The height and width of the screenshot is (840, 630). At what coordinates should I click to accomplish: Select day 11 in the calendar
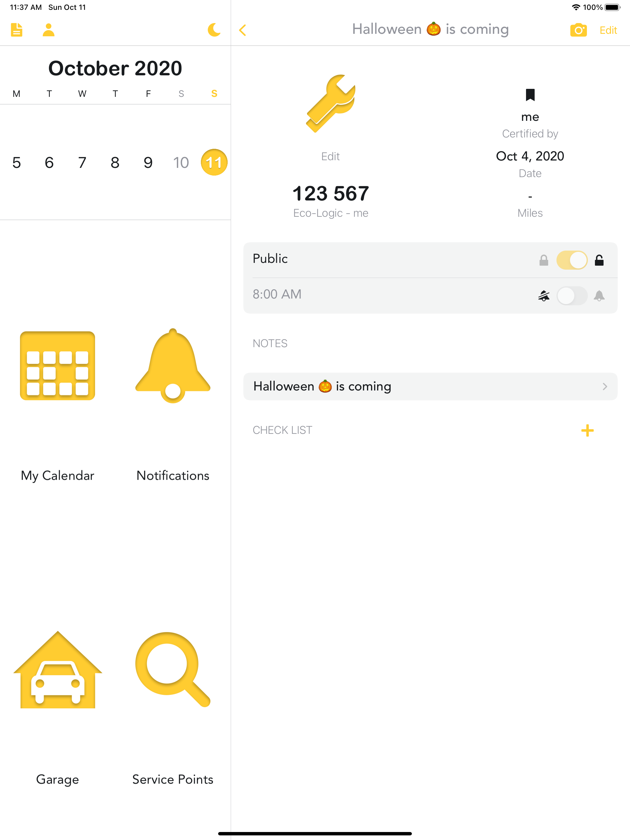point(214,163)
